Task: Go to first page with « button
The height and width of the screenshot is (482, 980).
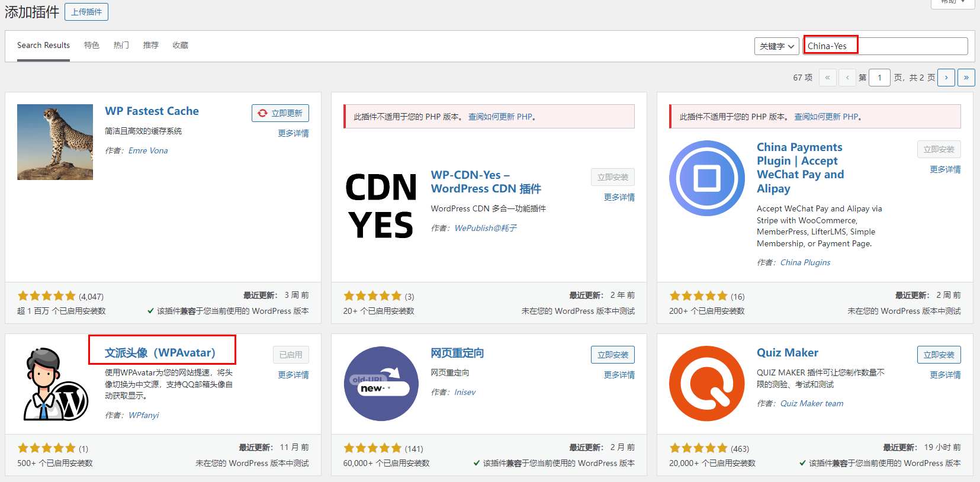Action: 827,78
